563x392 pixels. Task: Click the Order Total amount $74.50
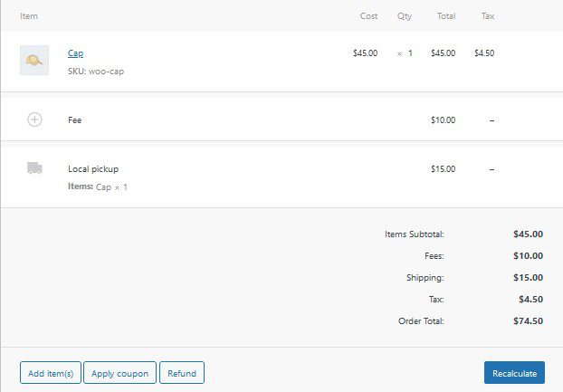pyautogui.click(x=528, y=321)
